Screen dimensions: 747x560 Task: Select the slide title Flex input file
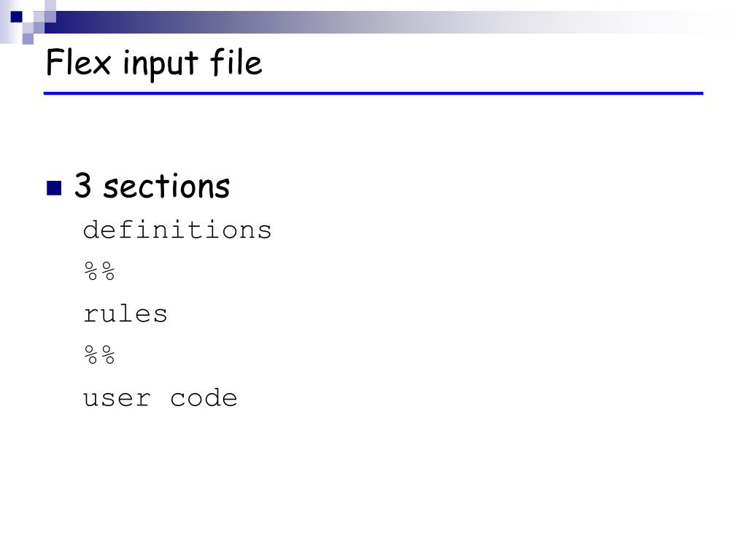153,63
